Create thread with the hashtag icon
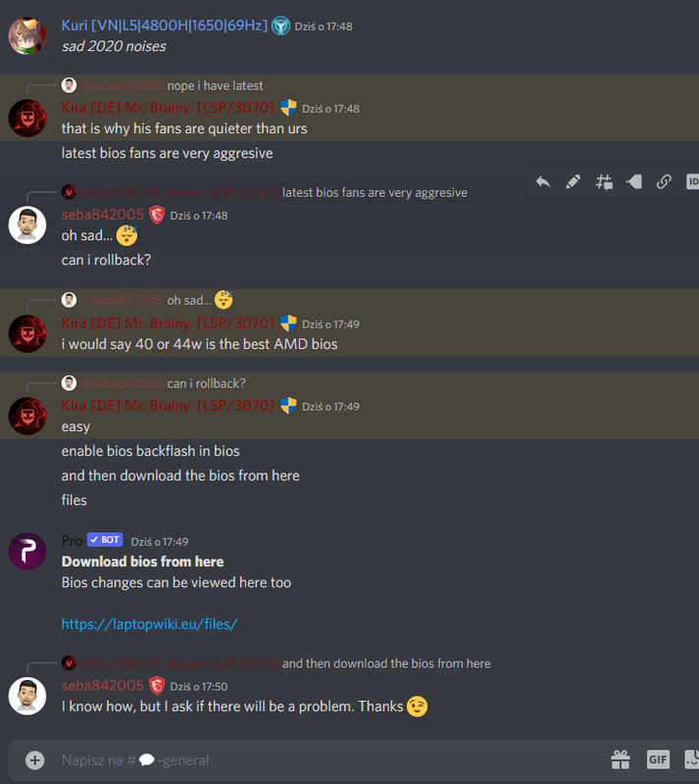699x784 pixels. tap(604, 182)
